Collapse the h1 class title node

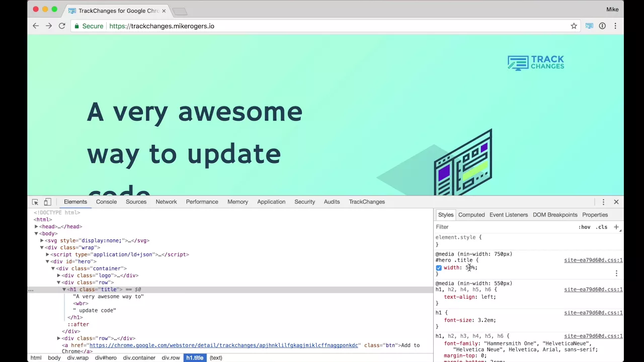64,290
